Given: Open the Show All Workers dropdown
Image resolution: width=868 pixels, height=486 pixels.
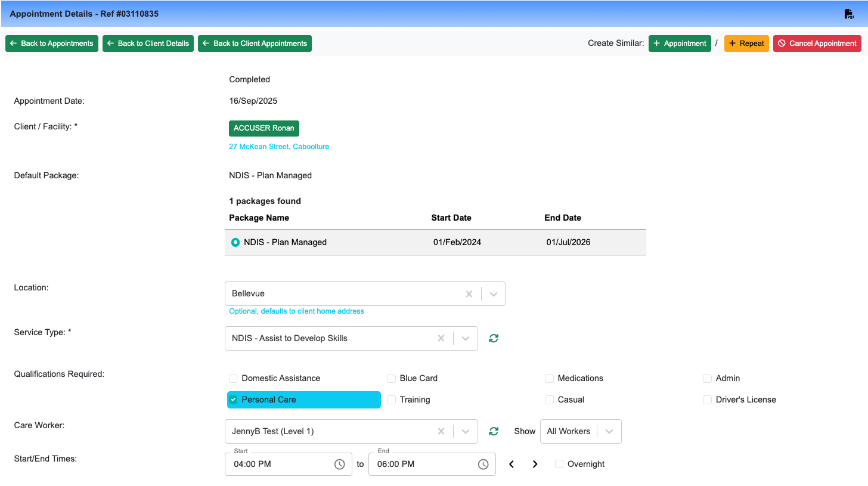Looking at the screenshot, I should (609, 431).
